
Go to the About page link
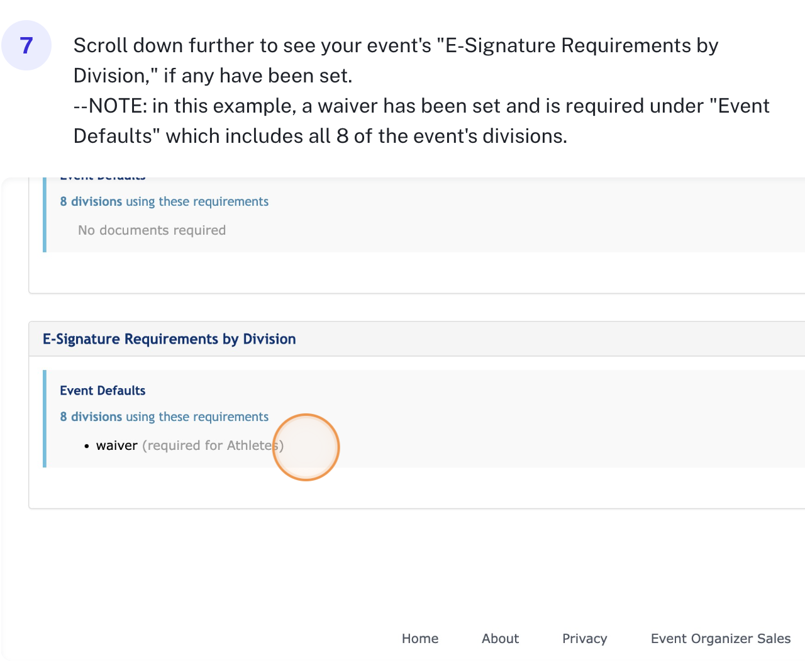point(500,639)
